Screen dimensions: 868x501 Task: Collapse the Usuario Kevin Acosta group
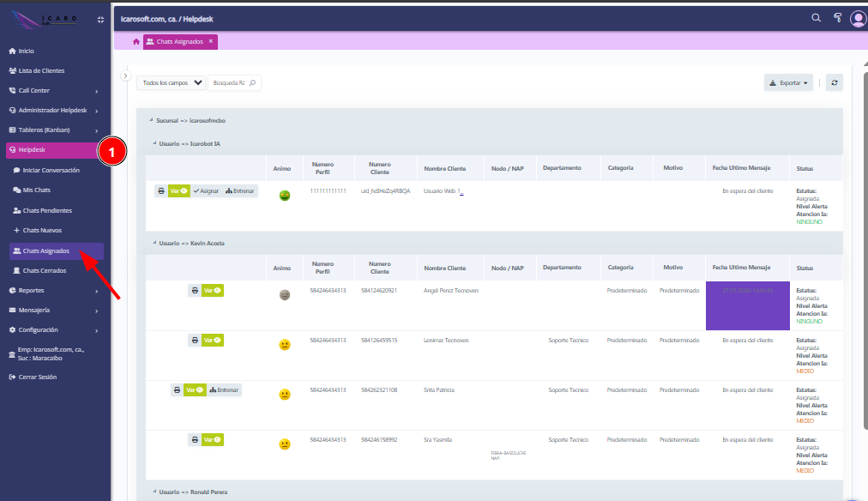click(x=153, y=244)
